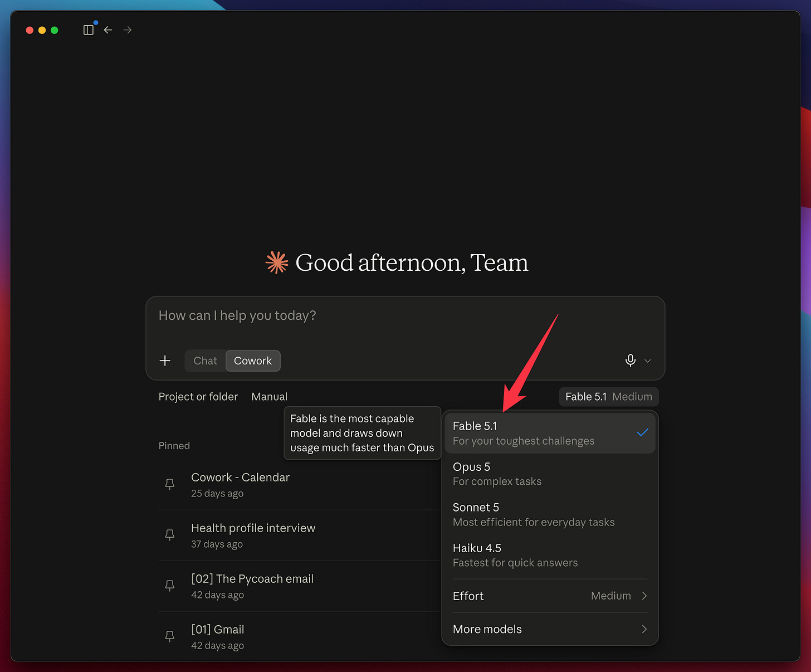Open the Fable 5.1 Medium model selector
Image resolution: width=811 pixels, height=672 pixels.
pos(609,397)
